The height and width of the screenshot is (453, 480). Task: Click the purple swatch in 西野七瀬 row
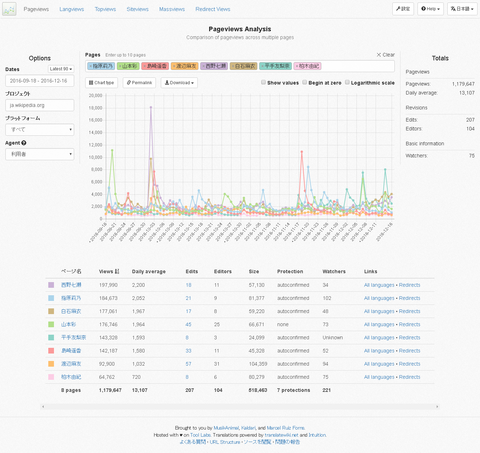[51, 285]
